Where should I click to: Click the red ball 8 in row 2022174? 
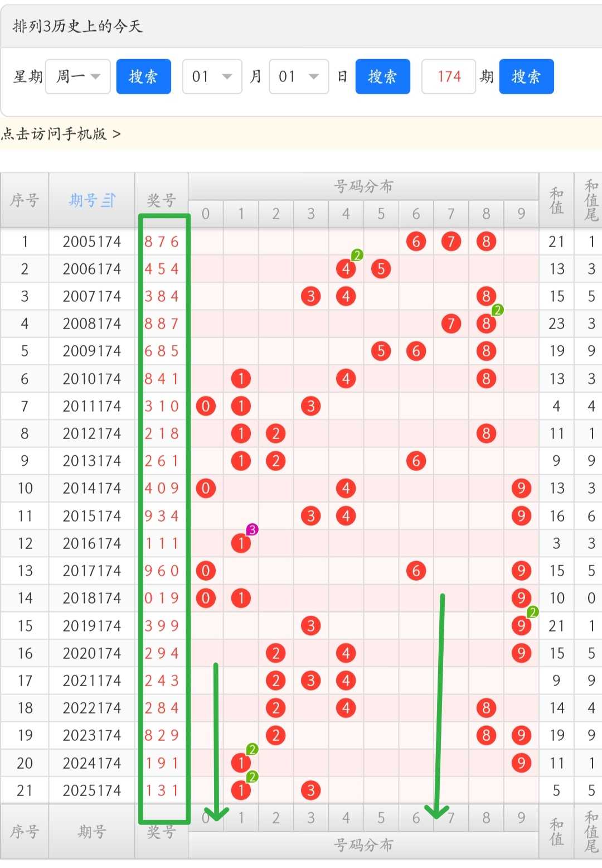(486, 708)
